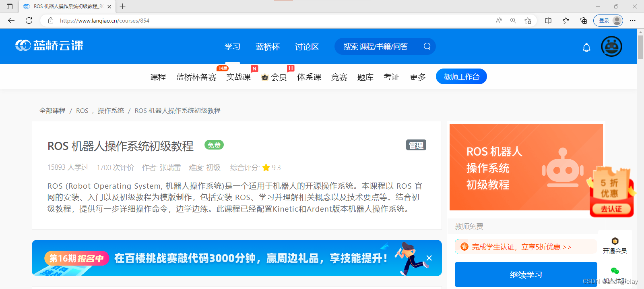Click the 开通会员 badge icon
This screenshot has height=289, width=644.
click(615, 241)
